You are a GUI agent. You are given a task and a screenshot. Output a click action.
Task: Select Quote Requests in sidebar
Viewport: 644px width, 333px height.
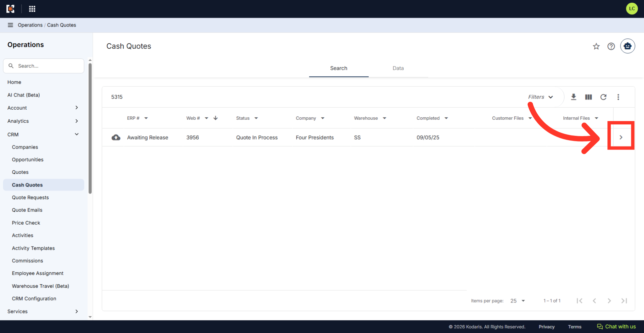tap(31, 198)
